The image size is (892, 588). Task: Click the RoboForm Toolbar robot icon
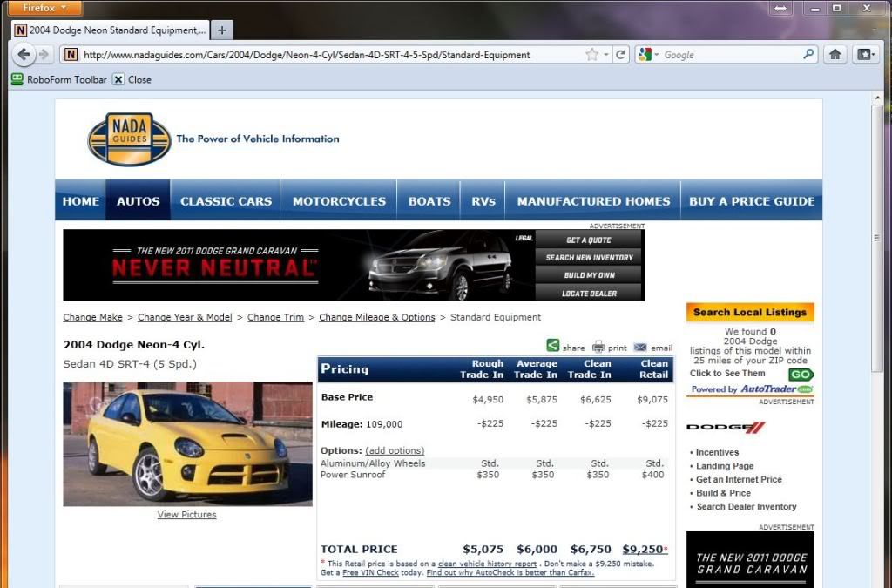click(x=17, y=79)
